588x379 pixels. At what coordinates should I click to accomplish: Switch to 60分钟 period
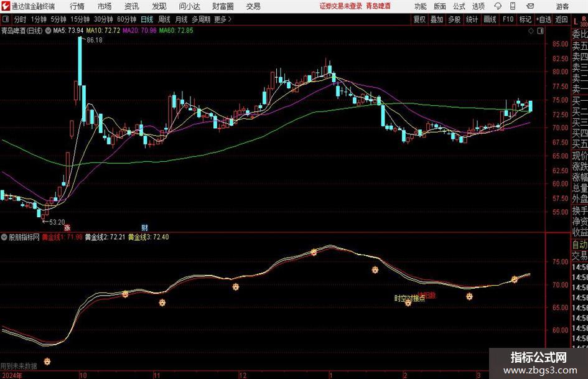(x=126, y=19)
